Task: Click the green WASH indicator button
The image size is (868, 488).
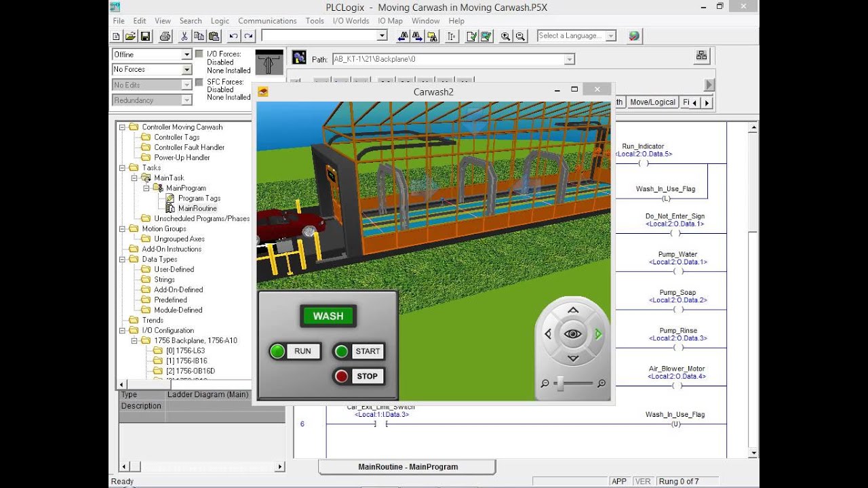Action: coord(328,316)
